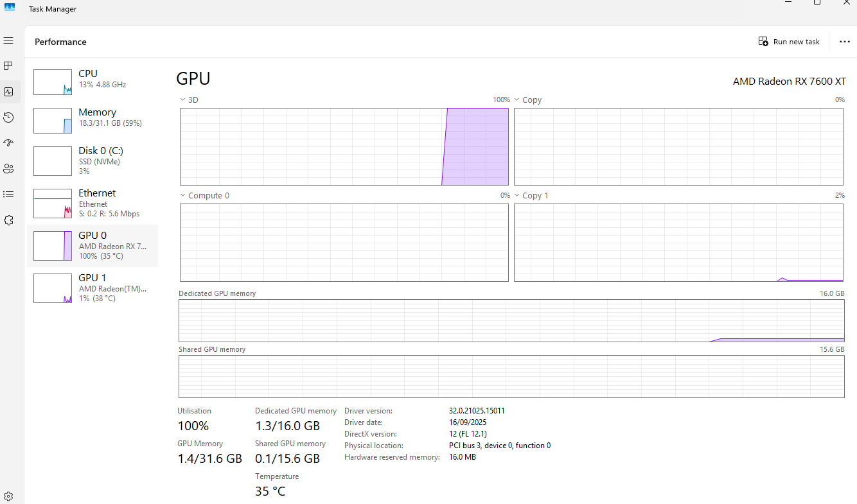Select Disk 0 (C:) in the list
The width and height of the screenshot is (857, 504).
click(93, 161)
